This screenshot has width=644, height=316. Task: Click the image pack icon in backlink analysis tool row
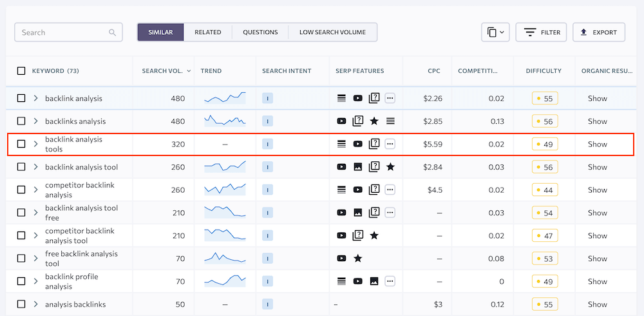pos(358,167)
